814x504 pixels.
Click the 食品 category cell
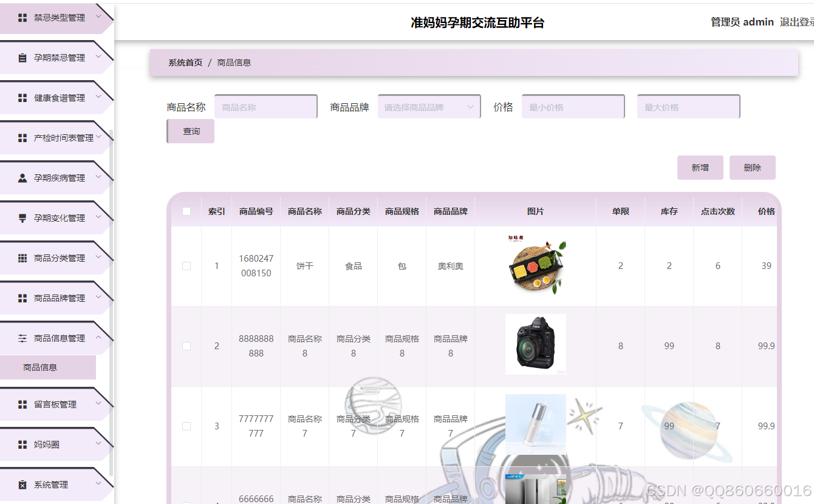pos(354,266)
